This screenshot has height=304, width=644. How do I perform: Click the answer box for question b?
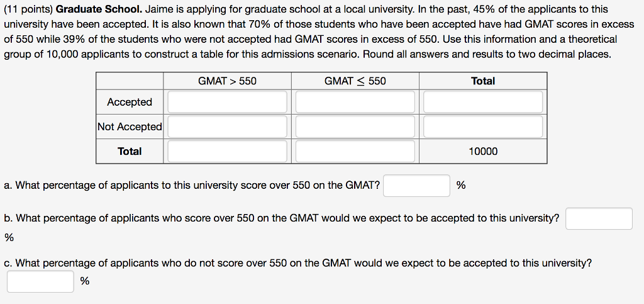pyautogui.click(x=599, y=218)
